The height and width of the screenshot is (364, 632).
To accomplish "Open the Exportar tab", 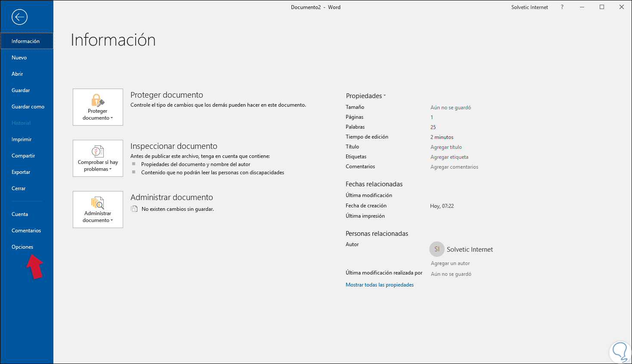I will click(27, 172).
